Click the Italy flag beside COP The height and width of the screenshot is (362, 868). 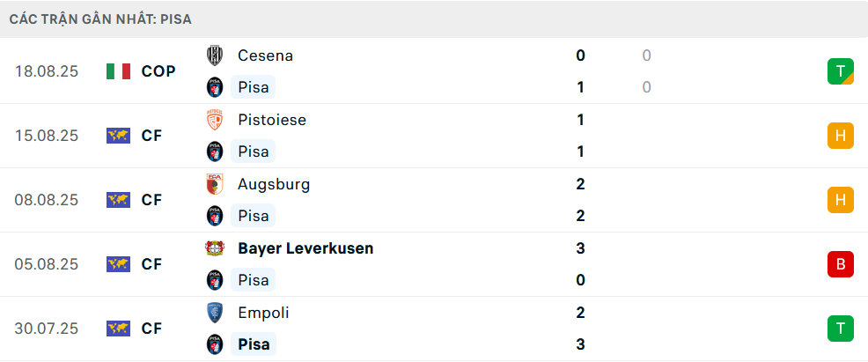point(118,71)
